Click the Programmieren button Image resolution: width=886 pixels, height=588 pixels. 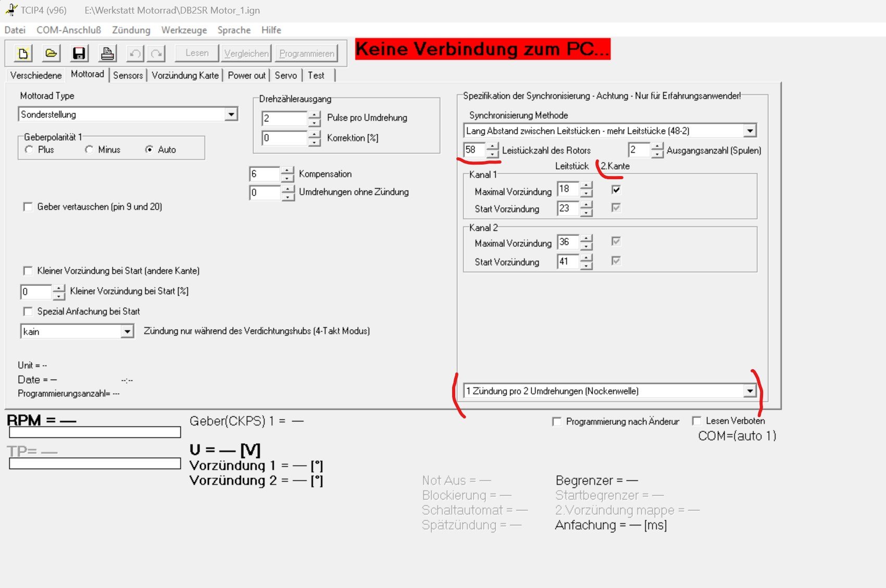click(307, 53)
